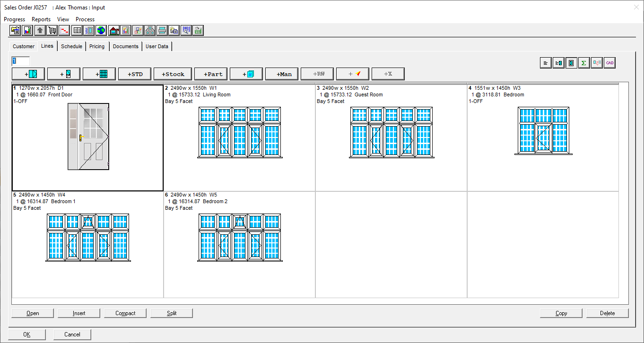Select the text-with-picture view toggle
The height and width of the screenshot is (343, 644).
click(x=558, y=63)
